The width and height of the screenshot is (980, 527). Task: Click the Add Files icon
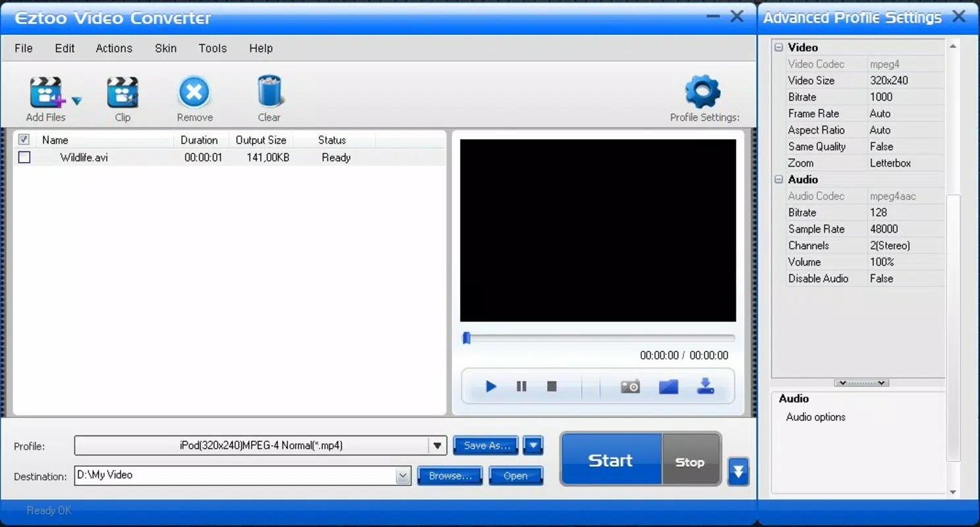click(47, 92)
